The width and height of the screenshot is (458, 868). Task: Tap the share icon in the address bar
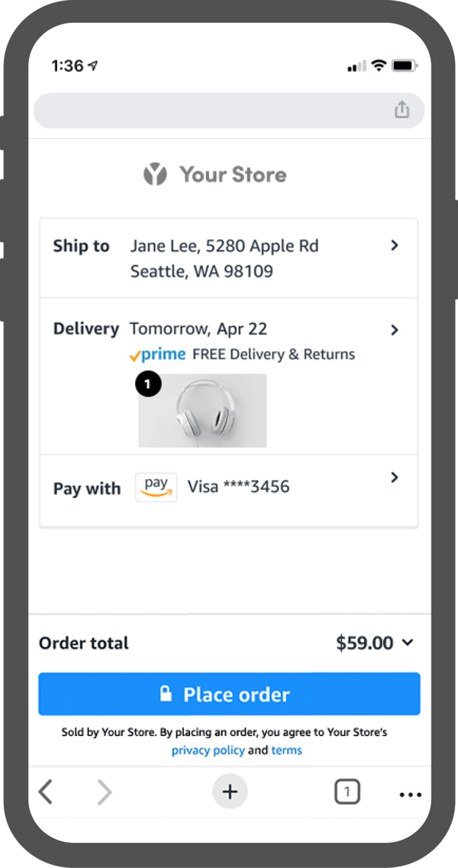402,110
